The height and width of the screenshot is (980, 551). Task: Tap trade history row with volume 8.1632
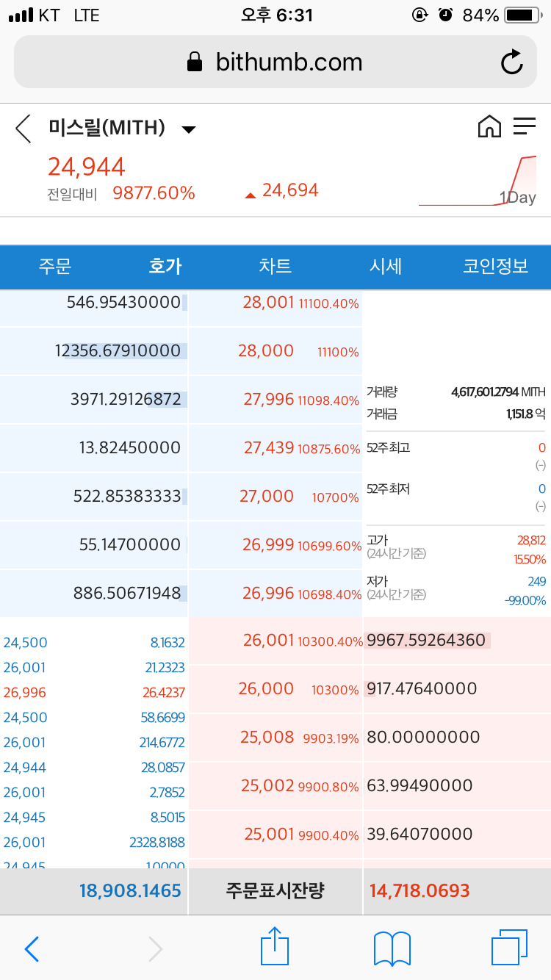pyautogui.click(x=94, y=643)
